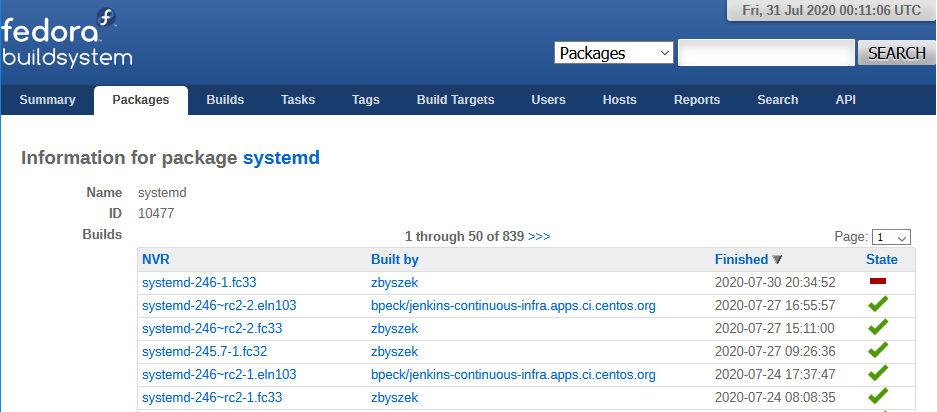Sort builds by NVR column header
Image resolution: width=937 pixels, height=412 pixels.
(156, 260)
